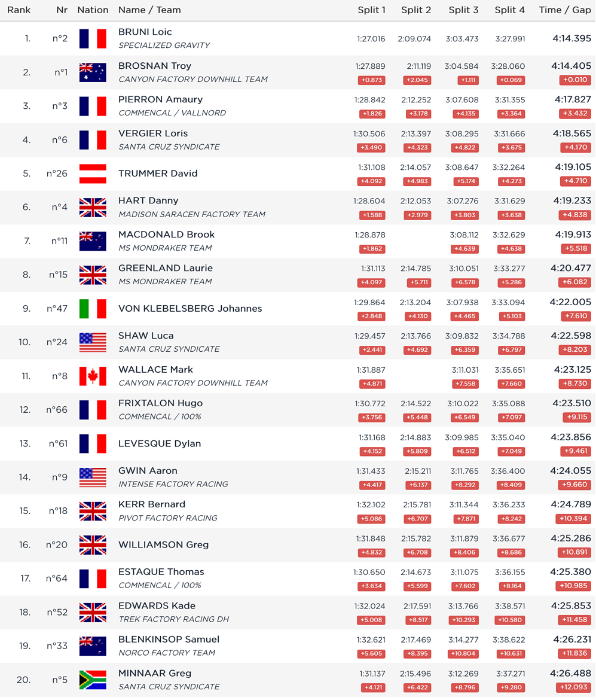Viewport: 596px width, 700px height.
Task: Click the US flag beside GWIN Aaron
Action: pyautogui.click(x=93, y=477)
